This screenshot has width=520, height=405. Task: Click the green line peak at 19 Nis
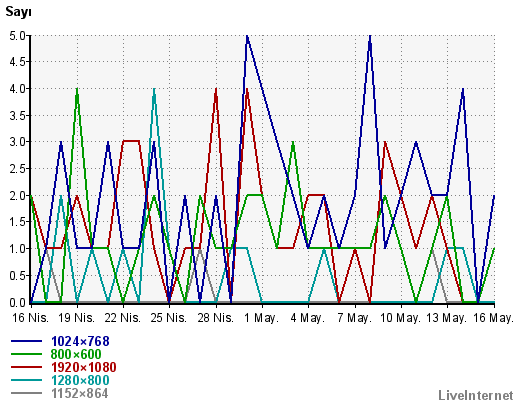click(x=77, y=89)
